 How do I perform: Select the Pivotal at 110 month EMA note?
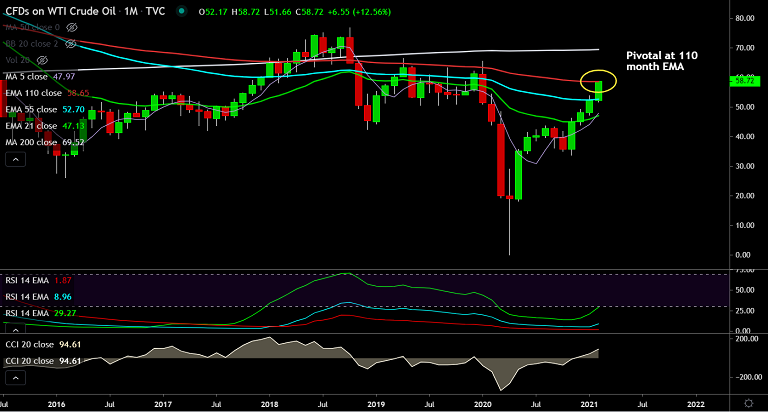[x=662, y=61]
